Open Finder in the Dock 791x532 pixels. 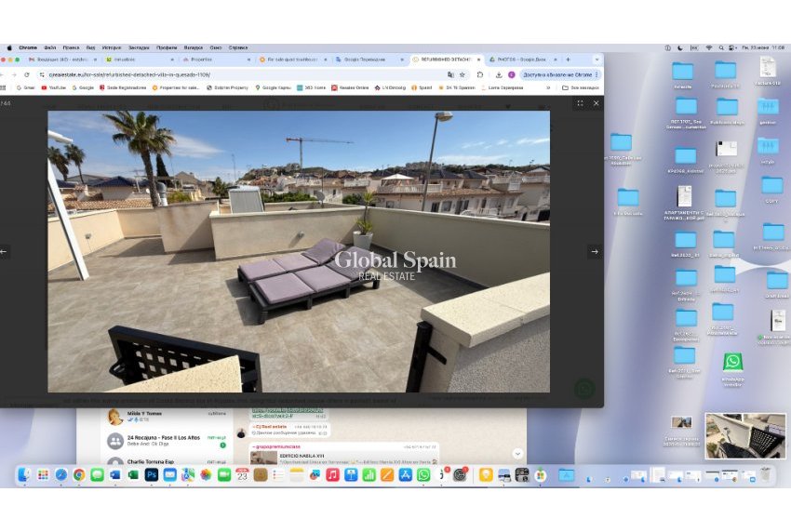coord(25,474)
